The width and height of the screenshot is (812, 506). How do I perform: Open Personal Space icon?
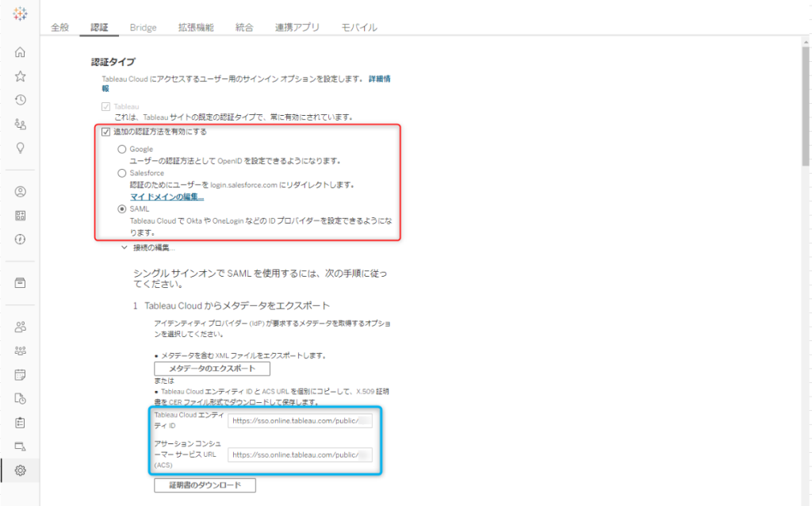click(x=20, y=192)
